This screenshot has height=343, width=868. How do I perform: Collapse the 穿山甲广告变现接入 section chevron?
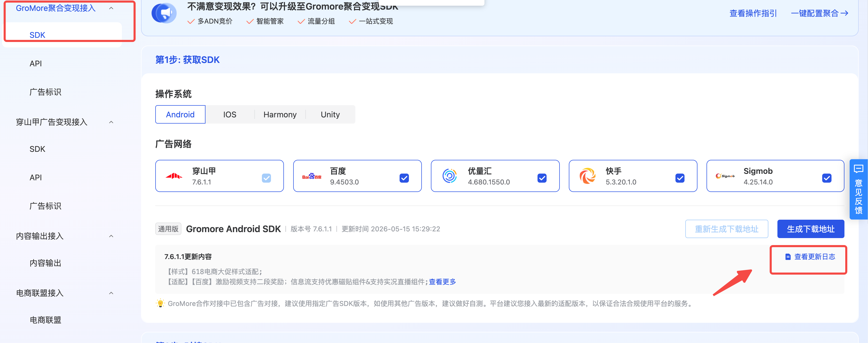(111, 122)
